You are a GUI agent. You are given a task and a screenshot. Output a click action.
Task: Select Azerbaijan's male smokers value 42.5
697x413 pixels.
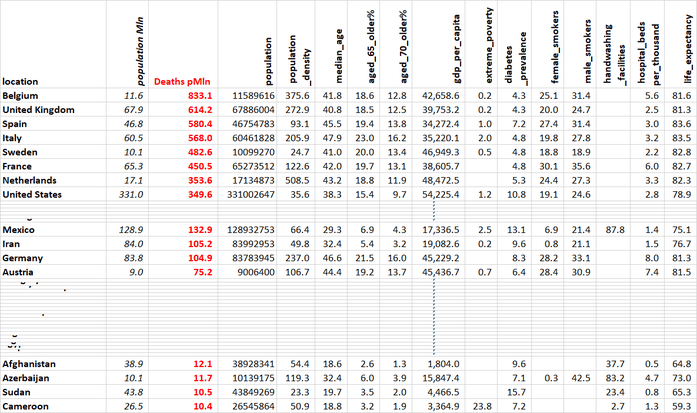click(581, 378)
